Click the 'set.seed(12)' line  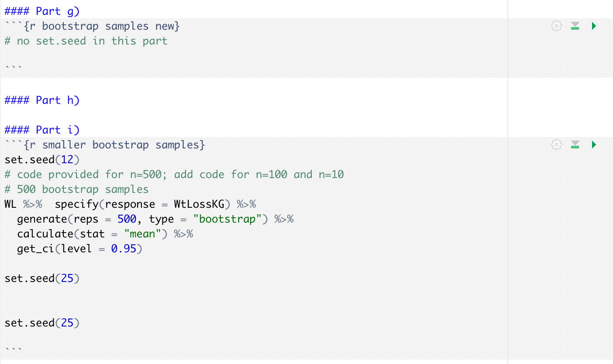[42, 160]
